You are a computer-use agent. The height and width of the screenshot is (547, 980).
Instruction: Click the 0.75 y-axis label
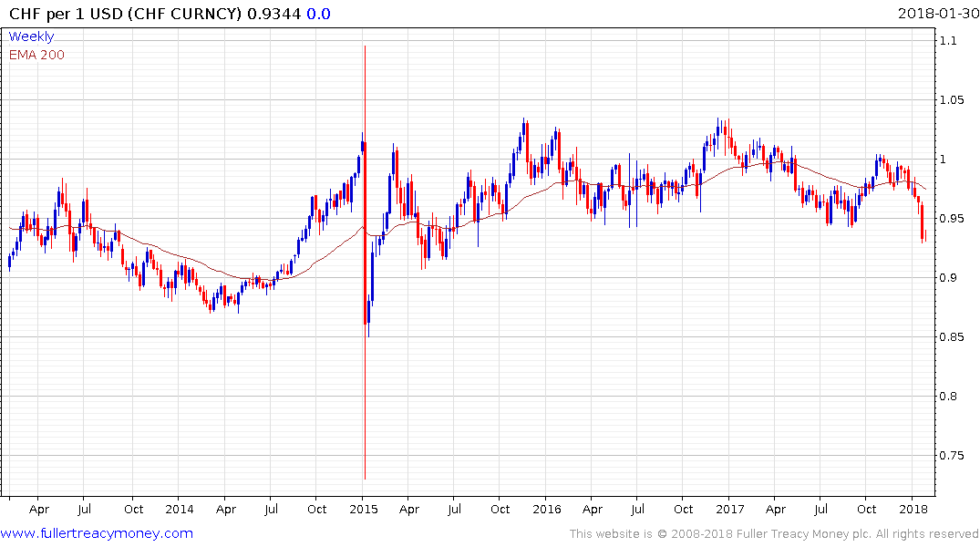click(x=952, y=455)
